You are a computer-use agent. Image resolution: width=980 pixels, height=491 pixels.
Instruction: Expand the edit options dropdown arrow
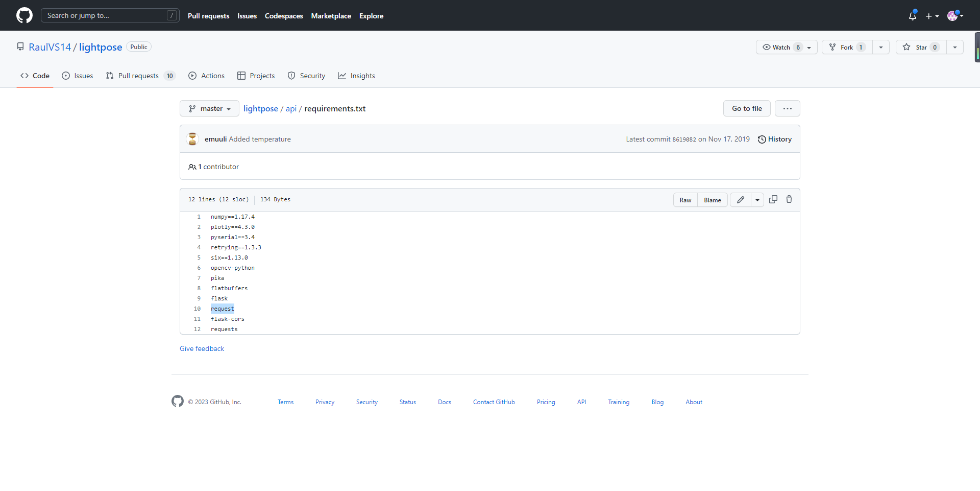pyautogui.click(x=757, y=200)
